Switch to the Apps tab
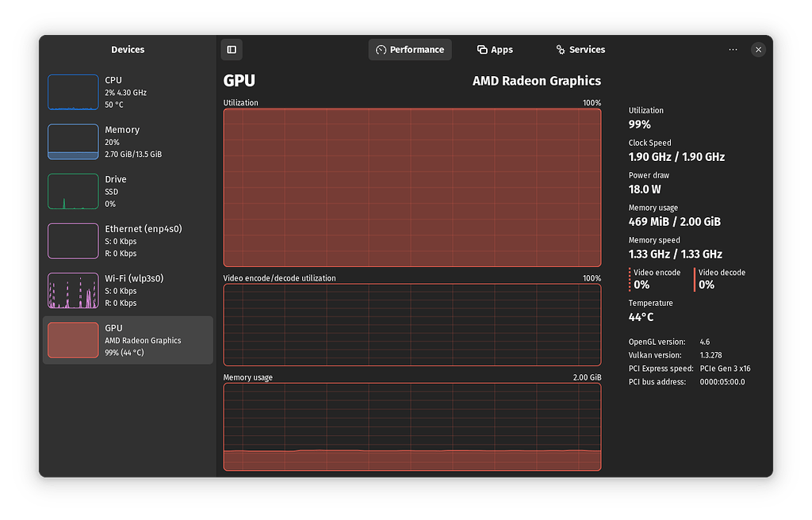This screenshot has width=812, height=520. pos(495,49)
